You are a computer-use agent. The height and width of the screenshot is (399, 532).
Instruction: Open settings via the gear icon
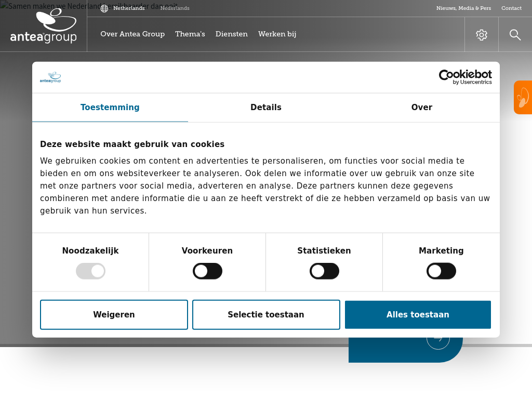point(482,35)
